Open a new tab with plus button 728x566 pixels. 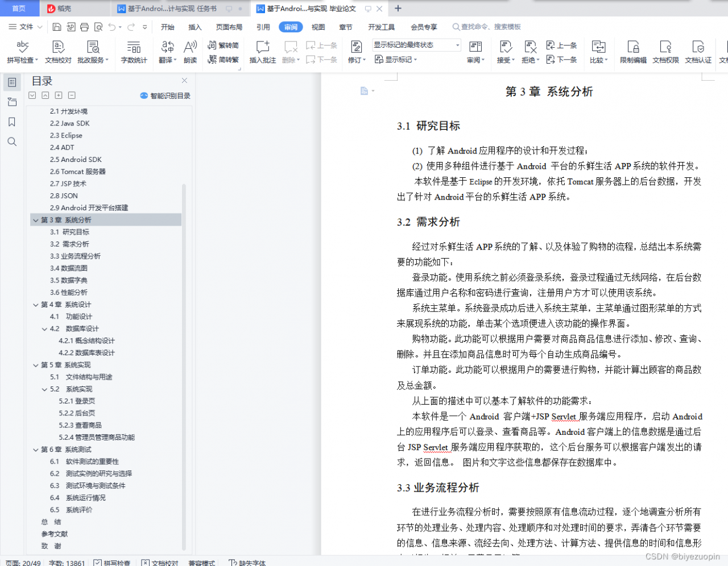click(x=398, y=9)
